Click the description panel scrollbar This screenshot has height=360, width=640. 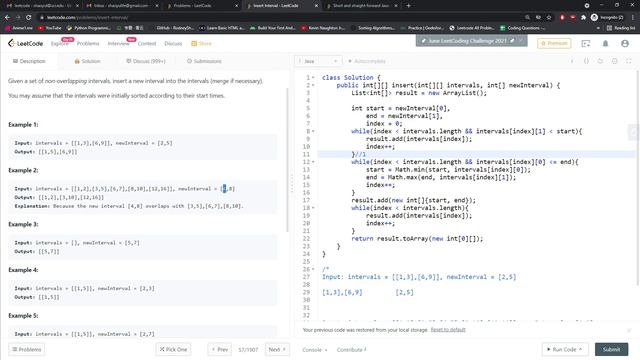pos(288,159)
